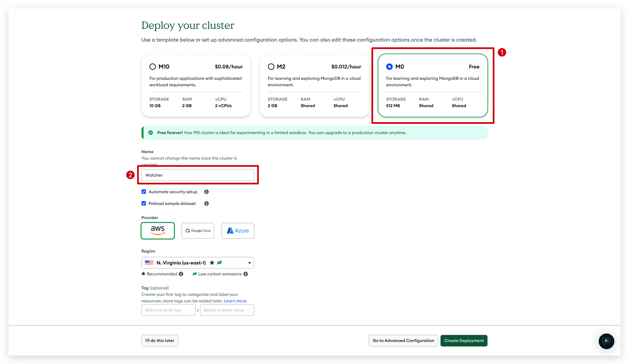Select the M10 cluster radio button
Image resolution: width=629 pixels, height=364 pixels.
click(x=152, y=67)
